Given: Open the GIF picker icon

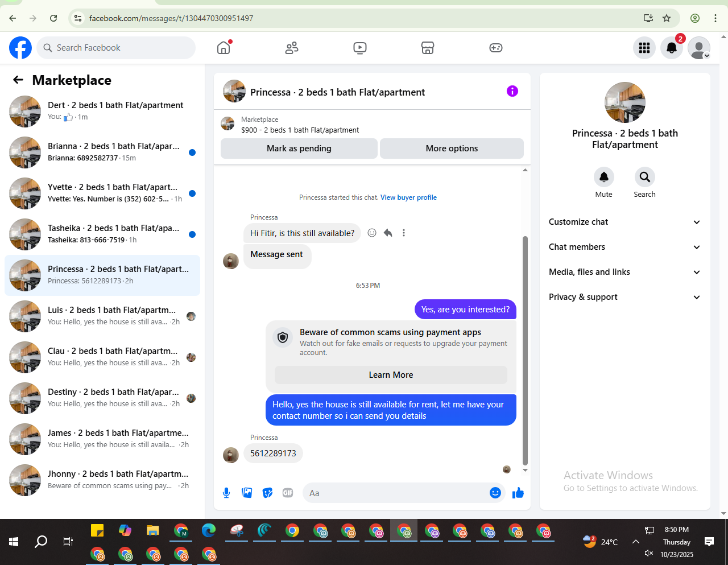Looking at the screenshot, I should tap(288, 493).
